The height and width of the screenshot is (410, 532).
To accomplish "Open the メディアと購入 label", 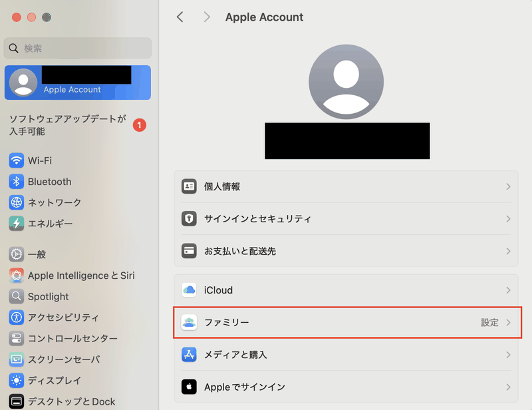I will tap(235, 355).
